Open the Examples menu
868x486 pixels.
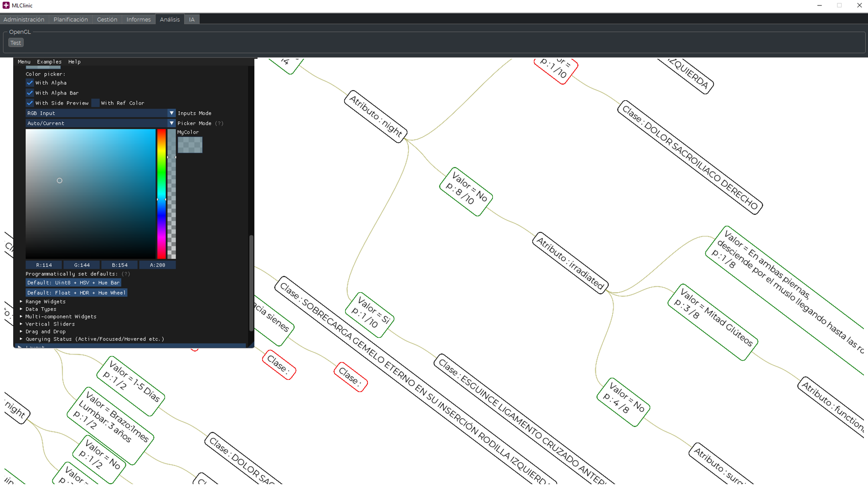[49, 62]
